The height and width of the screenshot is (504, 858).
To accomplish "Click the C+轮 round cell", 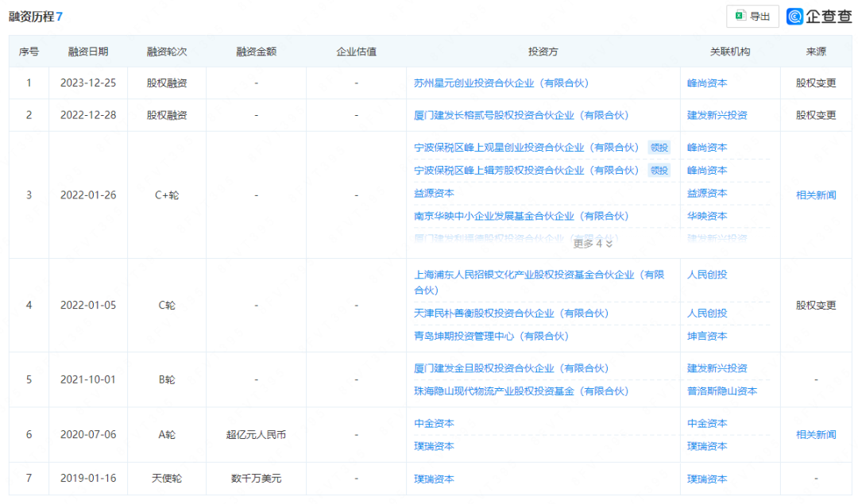I will [x=167, y=195].
